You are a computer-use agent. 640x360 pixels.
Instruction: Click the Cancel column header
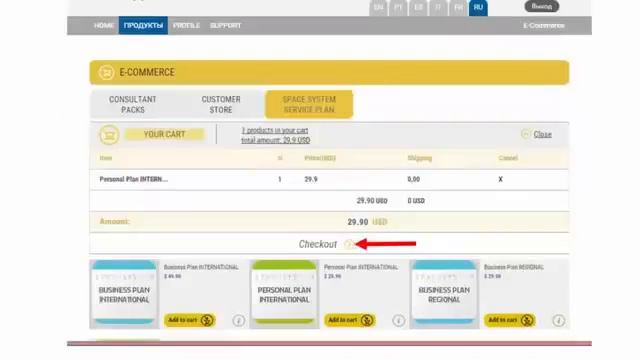coord(508,158)
